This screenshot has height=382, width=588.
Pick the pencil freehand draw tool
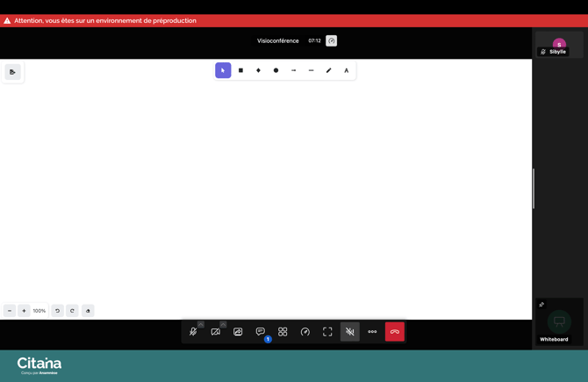(328, 70)
